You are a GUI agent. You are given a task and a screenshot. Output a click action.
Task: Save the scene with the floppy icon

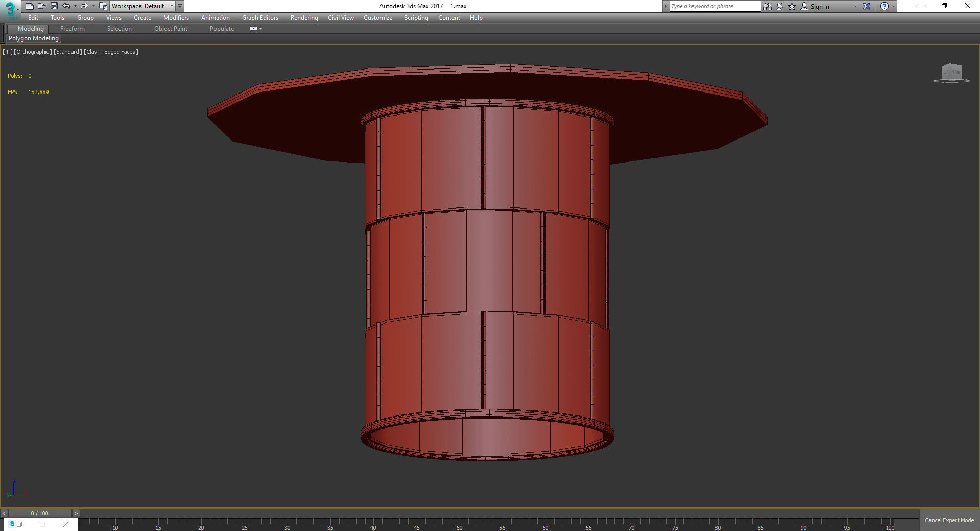[54, 6]
